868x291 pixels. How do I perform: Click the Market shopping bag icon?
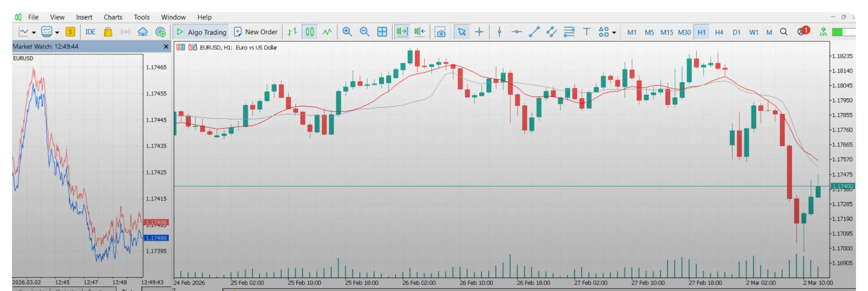(x=108, y=32)
